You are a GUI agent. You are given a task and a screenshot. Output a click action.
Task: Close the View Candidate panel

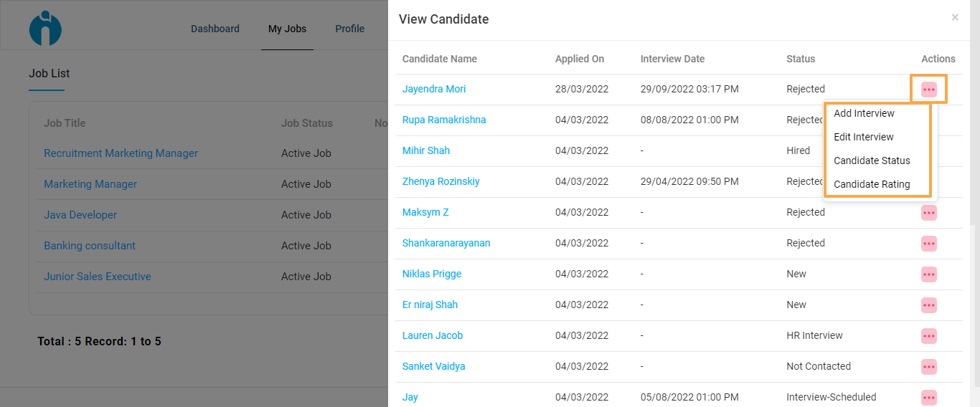click(955, 17)
